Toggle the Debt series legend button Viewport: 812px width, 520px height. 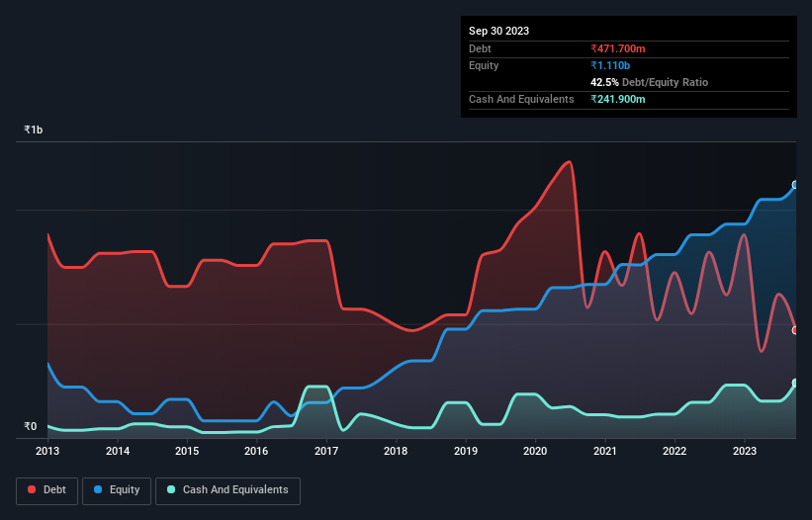(x=46, y=490)
